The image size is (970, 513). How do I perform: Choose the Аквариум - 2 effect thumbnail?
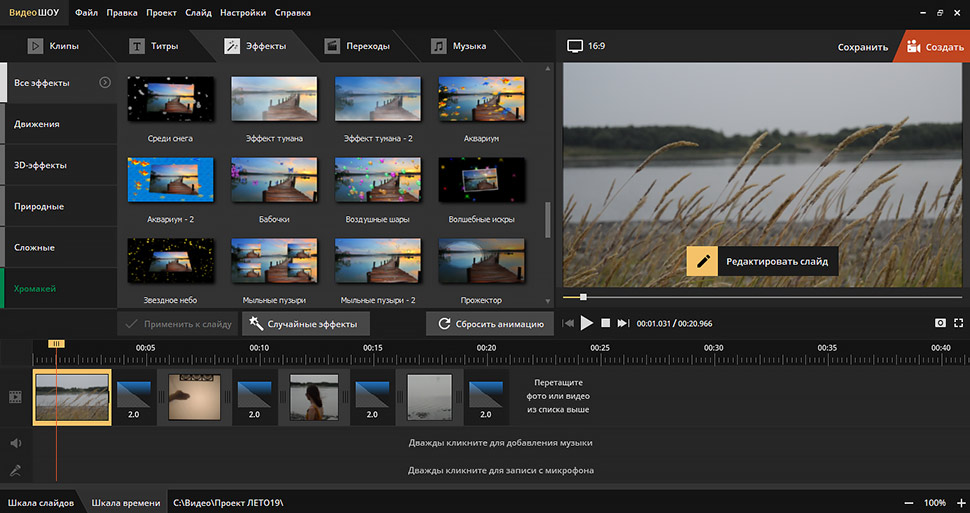point(171,179)
